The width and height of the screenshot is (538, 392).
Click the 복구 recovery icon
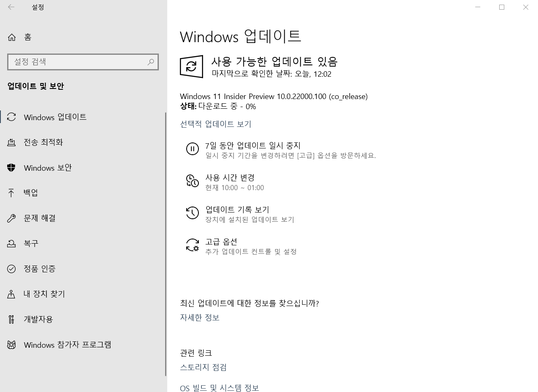pos(11,244)
